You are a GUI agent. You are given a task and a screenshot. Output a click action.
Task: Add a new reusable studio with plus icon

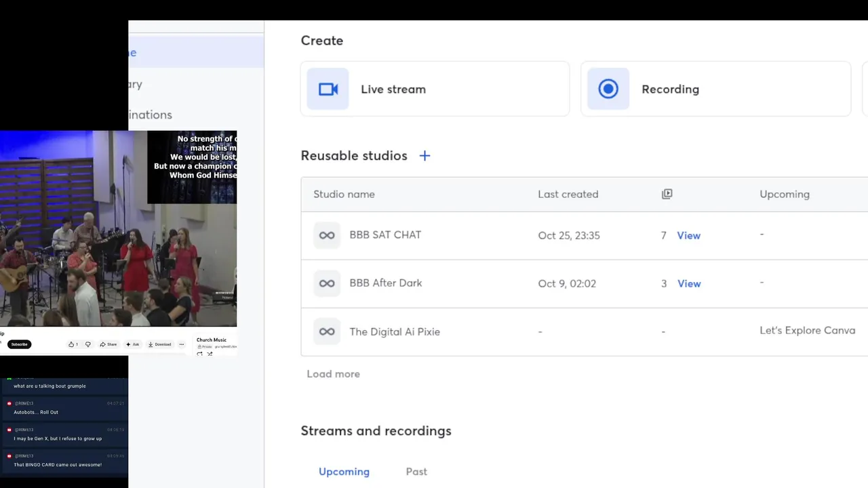[425, 156]
